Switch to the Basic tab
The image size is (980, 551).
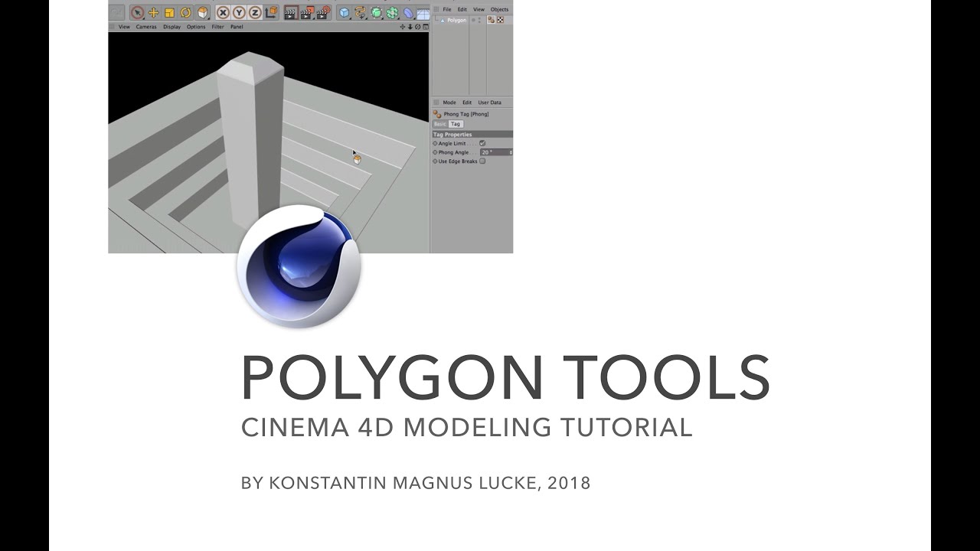click(x=440, y=124)
